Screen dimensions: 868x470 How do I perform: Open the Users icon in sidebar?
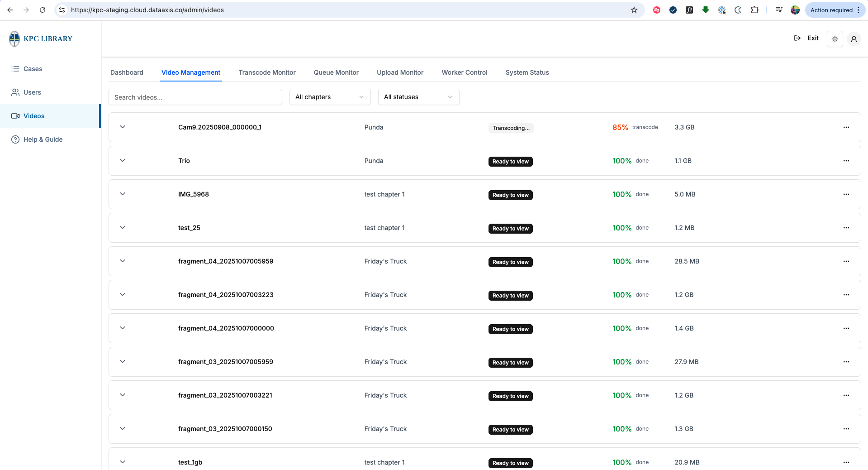tap(15, 92)
